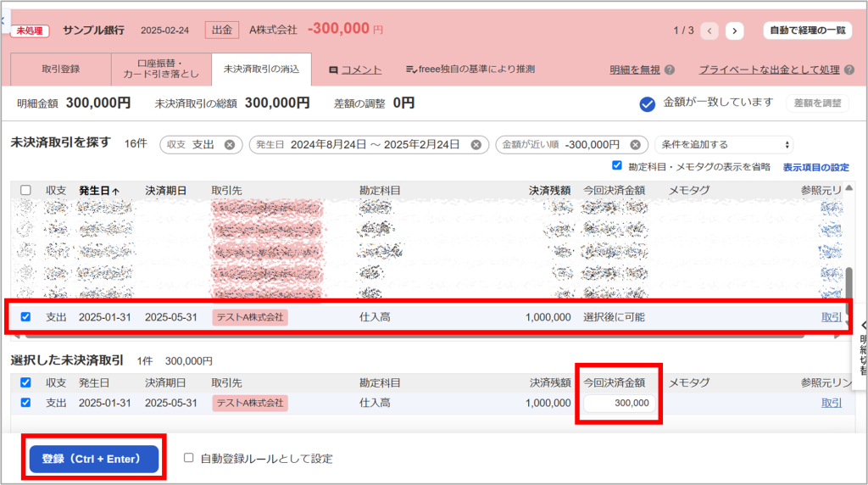This screenshot has width=868, height=485.
Task: Go to next statement with right arrow
Action: pyautogui.click(x=734, y=31)
